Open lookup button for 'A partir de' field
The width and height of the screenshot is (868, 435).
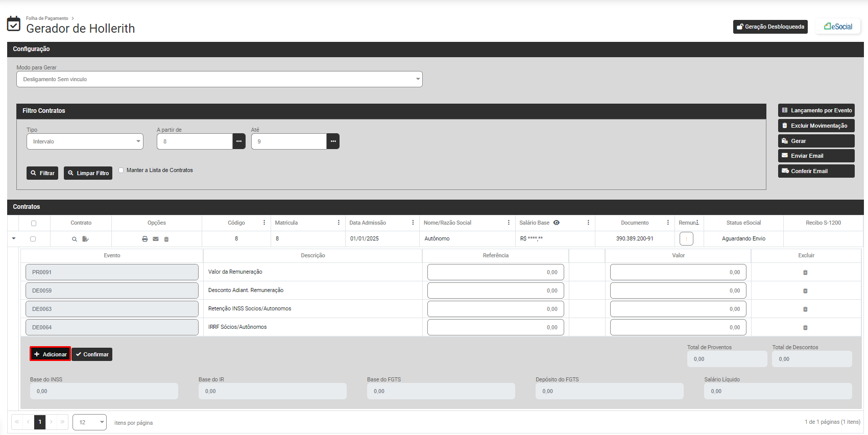239,141
